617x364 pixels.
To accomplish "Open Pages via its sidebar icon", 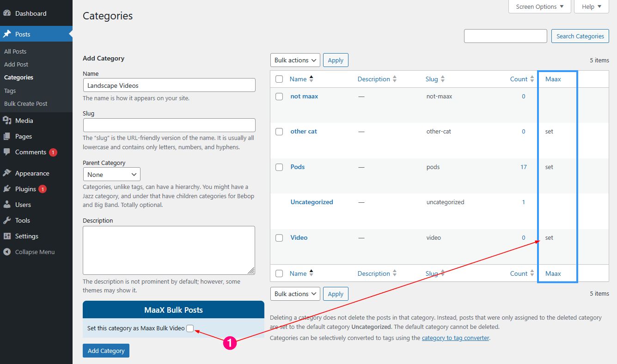I will point(7,136).
